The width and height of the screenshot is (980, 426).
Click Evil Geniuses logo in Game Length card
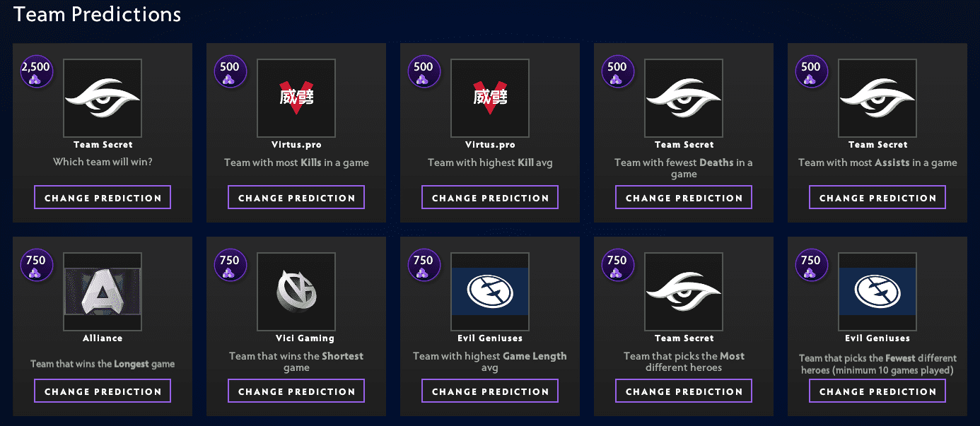coord(490,292)
